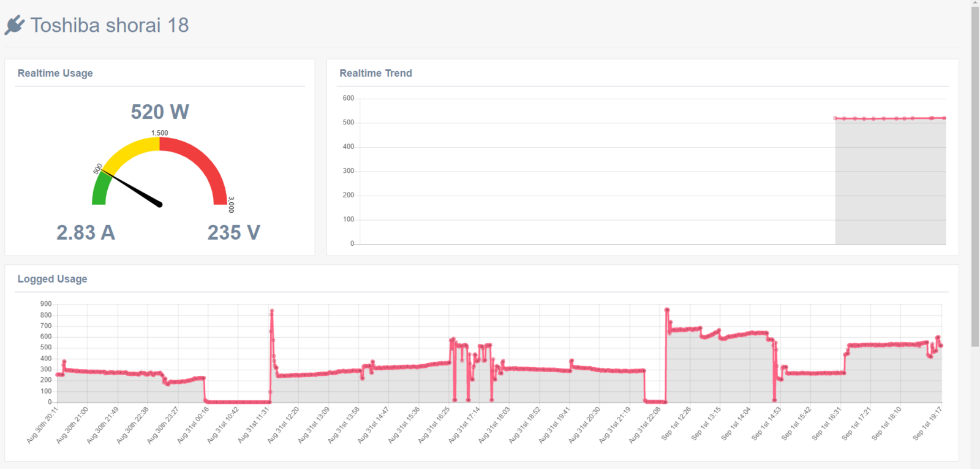
Task: Click the 900 y-axis label in Logged Usage
Action: click(46, 304)
